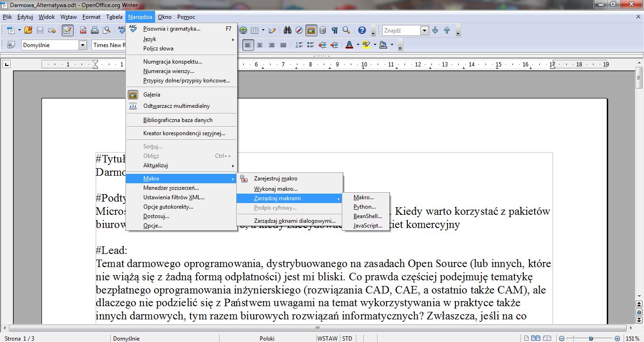Toggle Numbering On/Off list icon
Screen dimensions: 644x342
point(299,45)
